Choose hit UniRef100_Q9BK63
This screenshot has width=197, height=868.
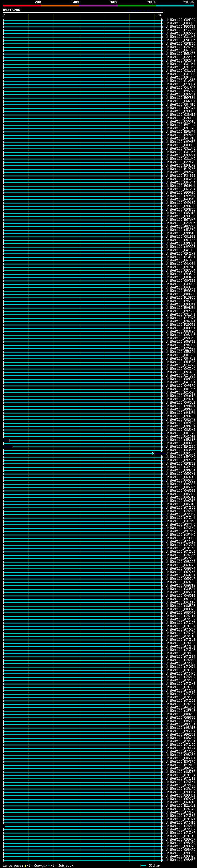[180, 853]
